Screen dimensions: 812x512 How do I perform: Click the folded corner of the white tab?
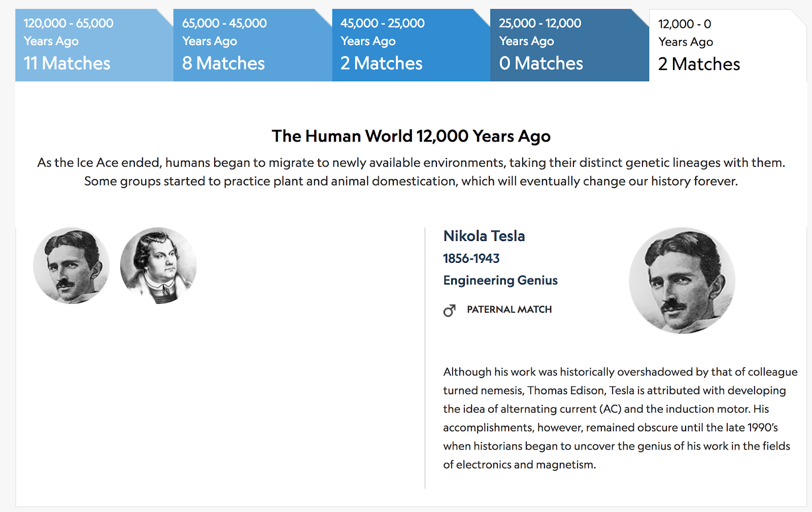coord(799,17)
